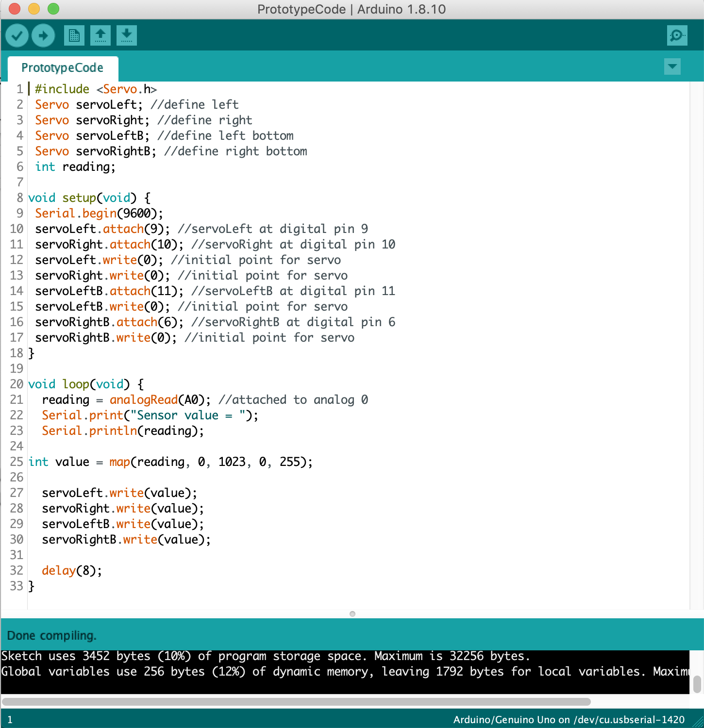This screenshot has height=728, width=704.
Task: Open the Serial Monitor icon
Action: tap(677, 35)
